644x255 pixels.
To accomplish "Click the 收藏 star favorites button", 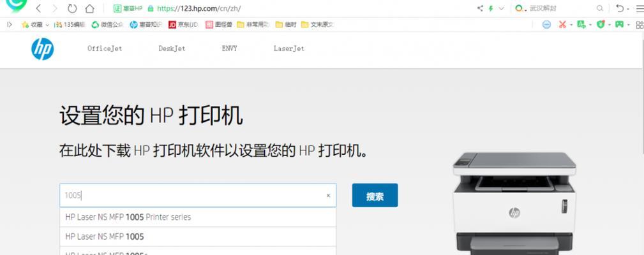I will [x=32, y=25].
